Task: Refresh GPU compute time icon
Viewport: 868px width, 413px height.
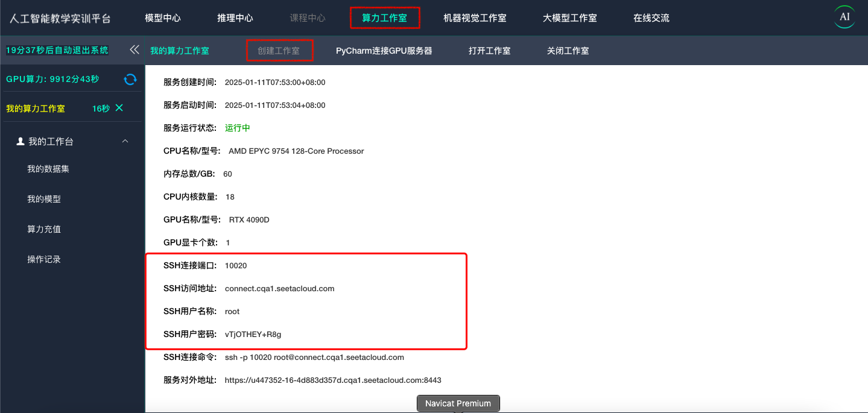Action: point(130,79)
